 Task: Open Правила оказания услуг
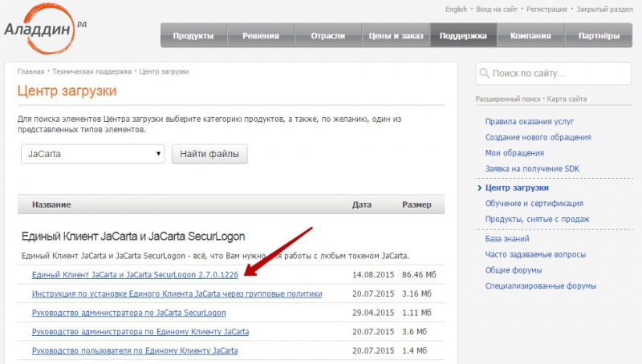click(x=530, y=122)
